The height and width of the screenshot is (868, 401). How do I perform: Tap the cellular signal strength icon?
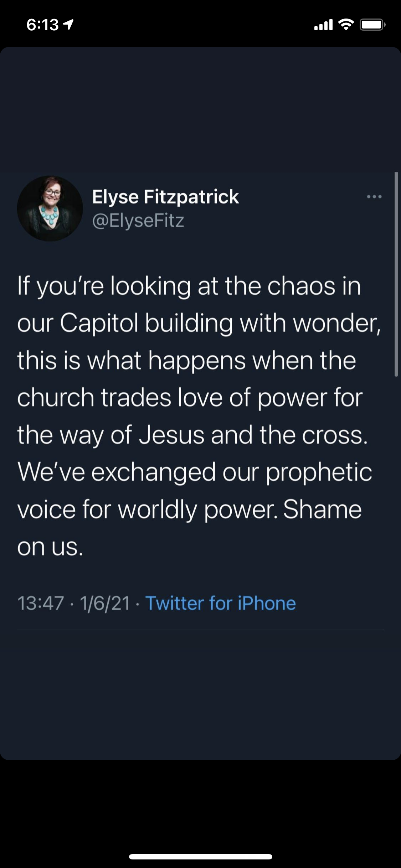[323, 25]
